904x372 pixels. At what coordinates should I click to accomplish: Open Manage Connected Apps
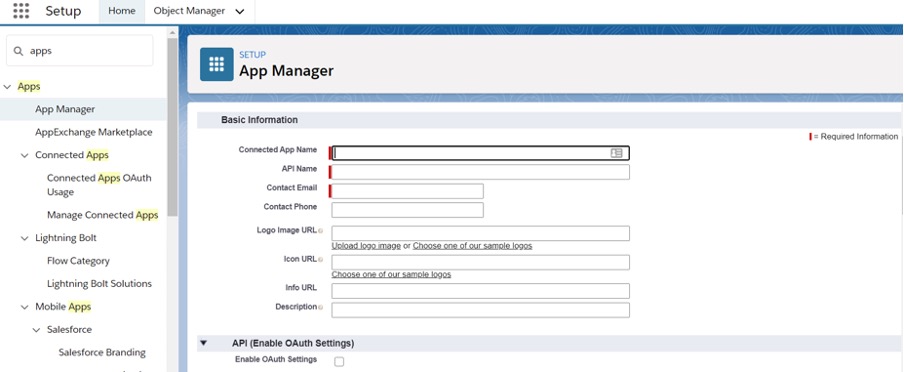pos(103,215)
